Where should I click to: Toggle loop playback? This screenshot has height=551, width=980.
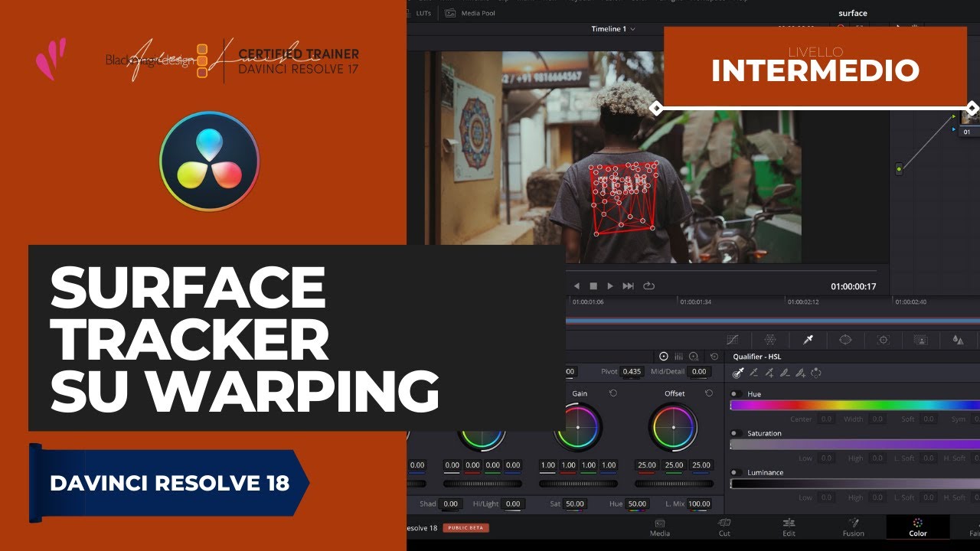click(x=648, y=286)
